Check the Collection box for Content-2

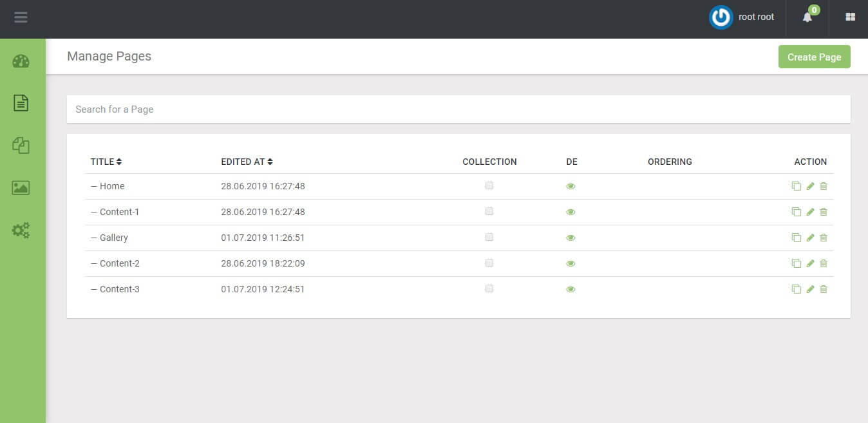pyautogui.click(x=489, y=263)
